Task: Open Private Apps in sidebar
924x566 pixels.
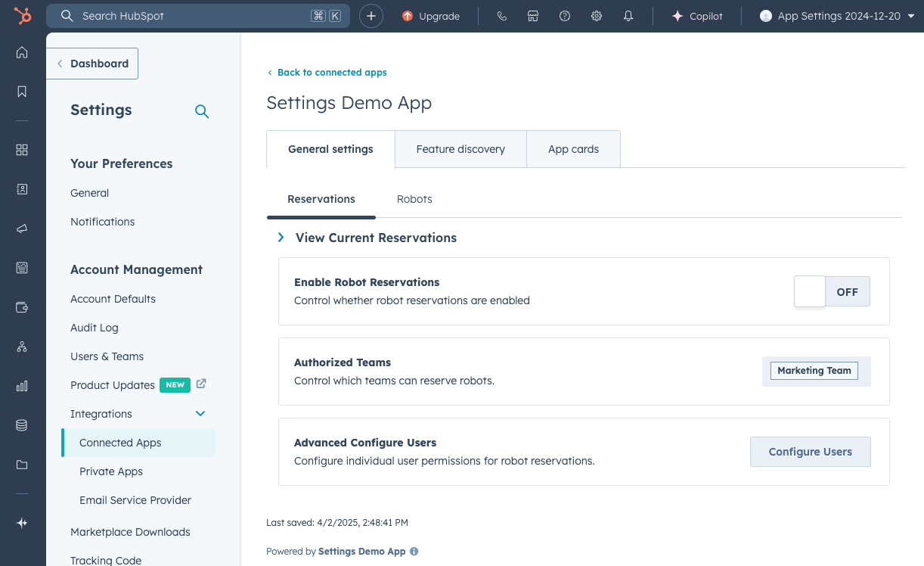Action: click(111, 471)
